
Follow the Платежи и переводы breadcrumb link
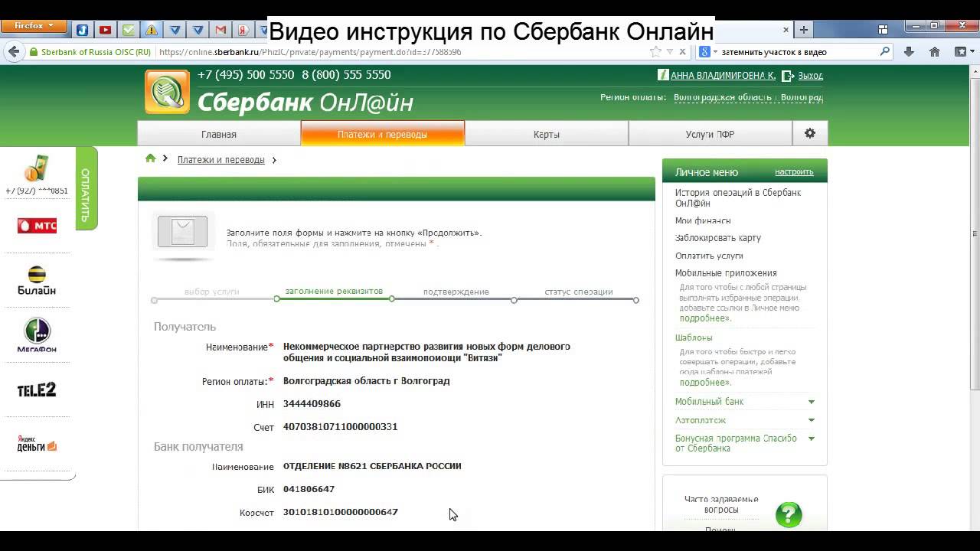click(220, 160)
